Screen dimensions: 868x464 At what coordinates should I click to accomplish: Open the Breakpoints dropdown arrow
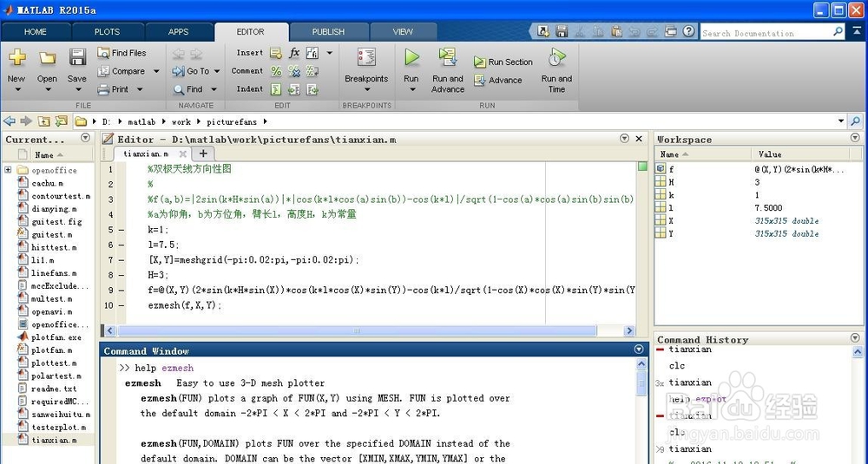pos(366,89)
